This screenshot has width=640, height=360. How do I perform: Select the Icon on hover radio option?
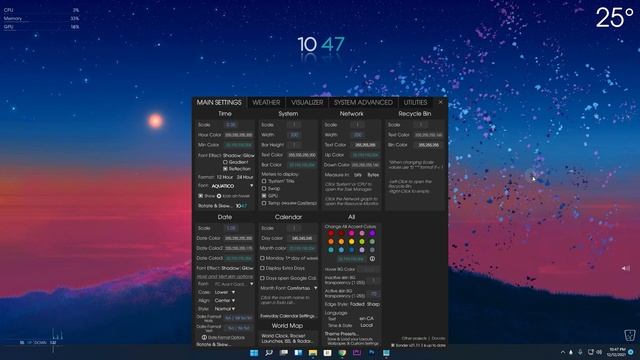(219, 196)
